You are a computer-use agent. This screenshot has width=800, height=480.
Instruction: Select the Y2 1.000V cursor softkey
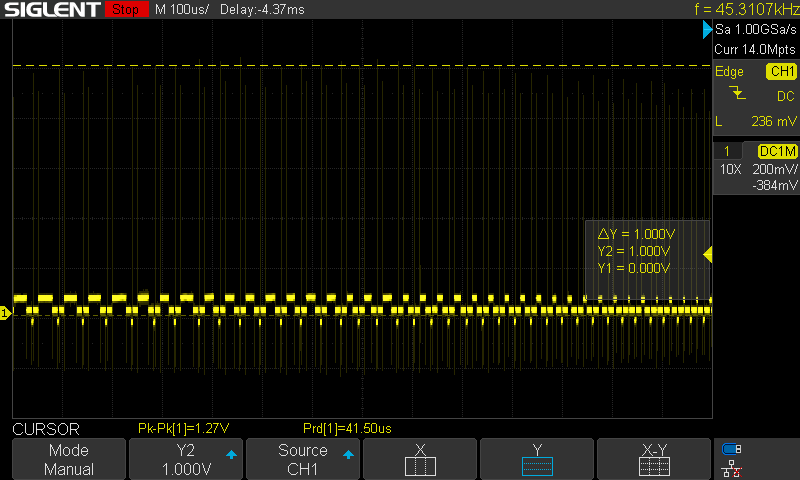coord(186,459)
